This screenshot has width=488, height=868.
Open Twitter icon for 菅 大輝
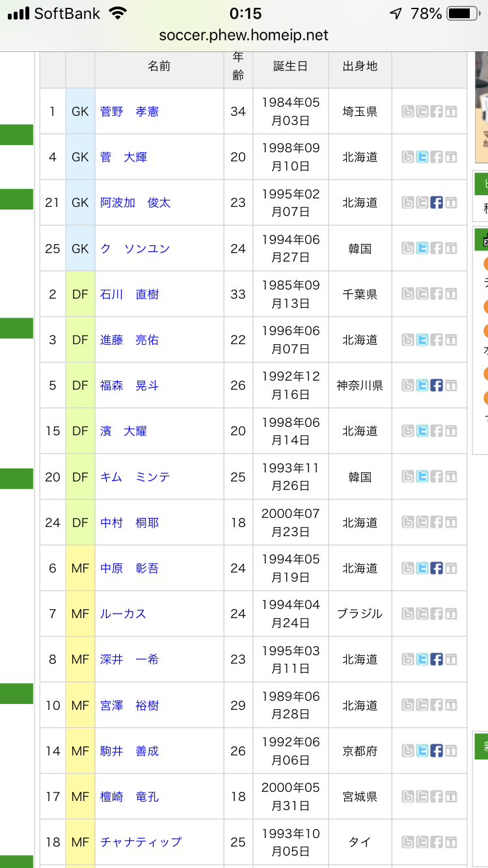(422, 157)
